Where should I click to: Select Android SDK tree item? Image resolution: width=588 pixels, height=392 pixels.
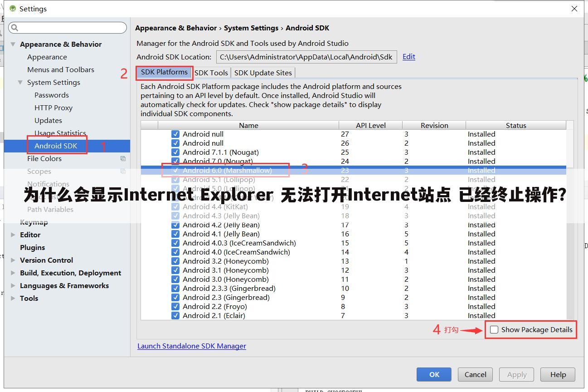click(x=67, y=146)
